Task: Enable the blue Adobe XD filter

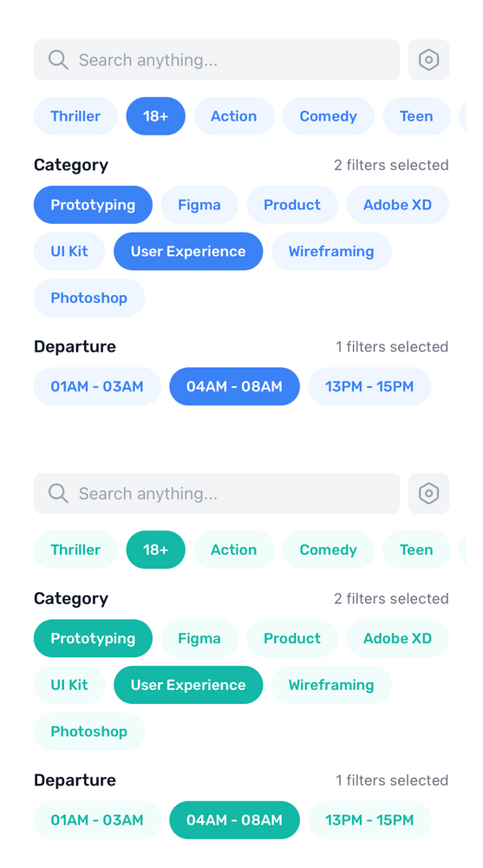Action: 397,205
